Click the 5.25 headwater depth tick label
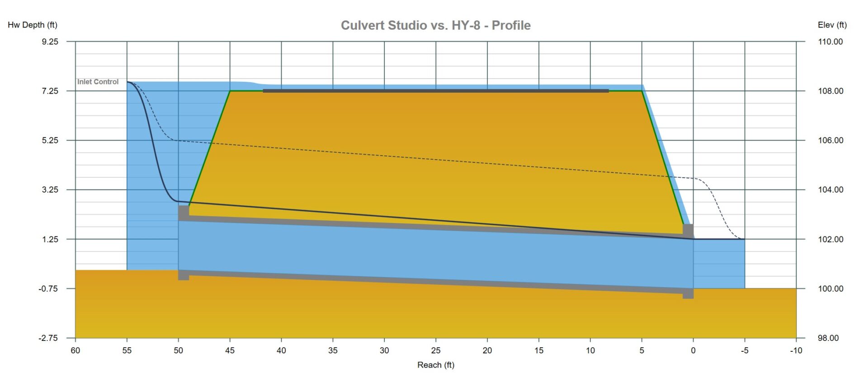Viewport: 868px width, 383px height. (x=50, y=140)
